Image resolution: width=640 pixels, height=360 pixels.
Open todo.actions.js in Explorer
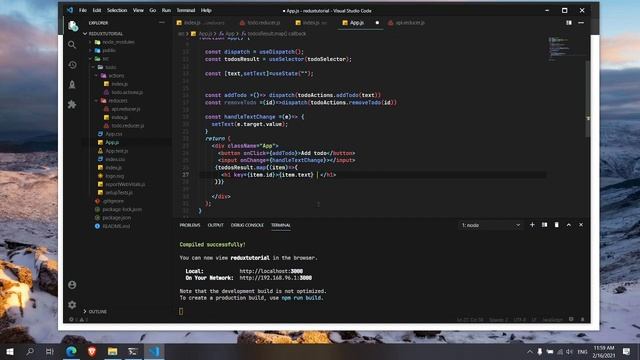click(x=127, y=92)
